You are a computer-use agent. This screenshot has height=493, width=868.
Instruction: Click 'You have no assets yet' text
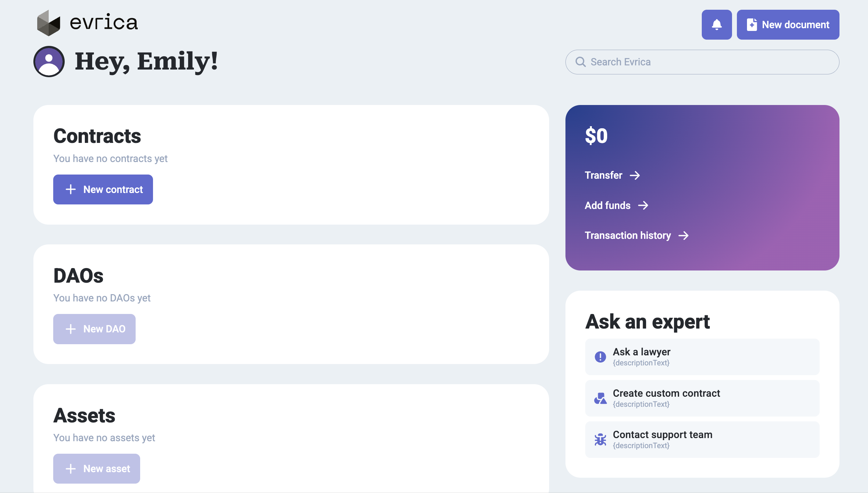tap(104, 438)
